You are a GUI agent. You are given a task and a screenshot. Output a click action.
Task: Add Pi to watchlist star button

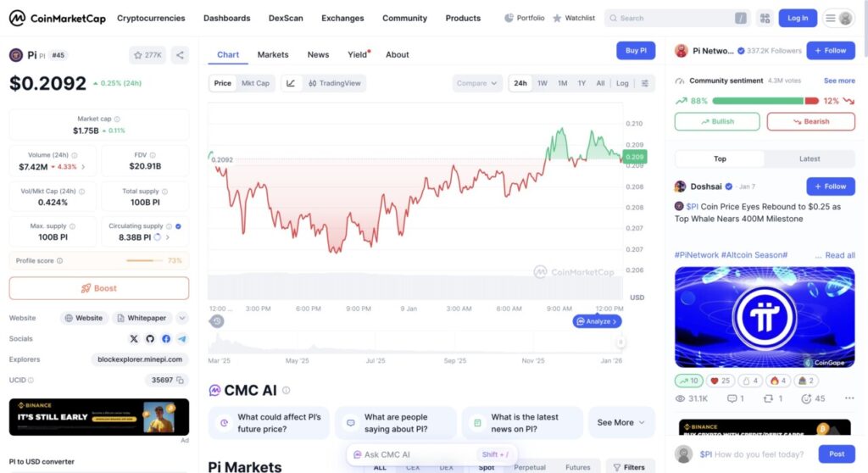pos(147,55)
